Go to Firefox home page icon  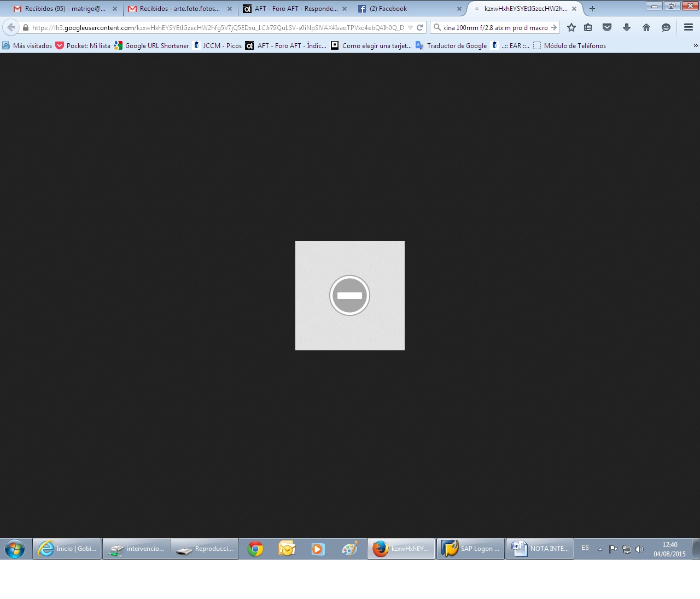tap(646, 27)
